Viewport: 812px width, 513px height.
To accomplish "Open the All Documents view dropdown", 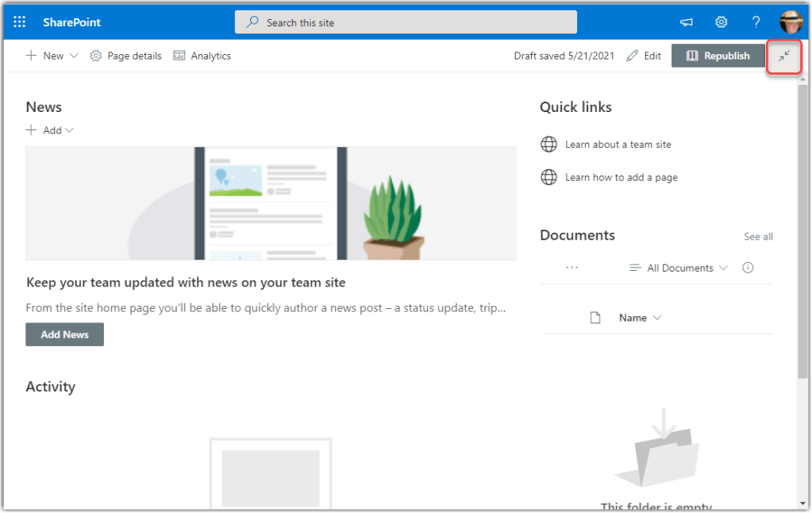I will pos(679,268).
